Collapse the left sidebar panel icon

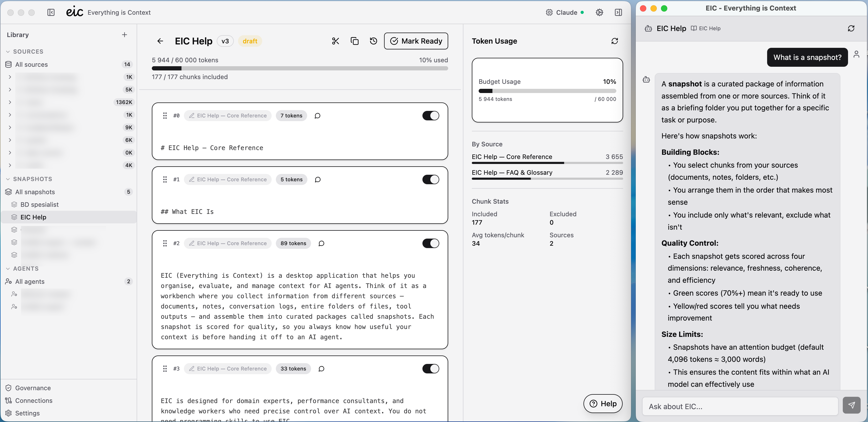click(51, 12)
